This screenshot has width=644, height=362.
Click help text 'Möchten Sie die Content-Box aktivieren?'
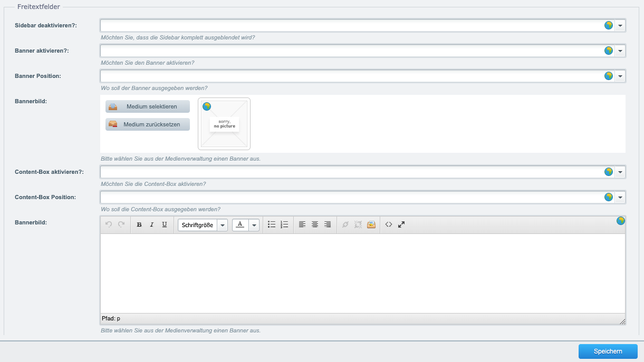(x=153, y=184)
